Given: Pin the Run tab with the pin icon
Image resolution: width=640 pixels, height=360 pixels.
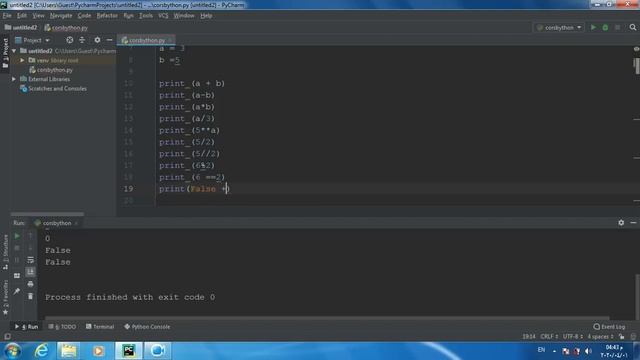Looking at the screenshot, I should point(17,291).
